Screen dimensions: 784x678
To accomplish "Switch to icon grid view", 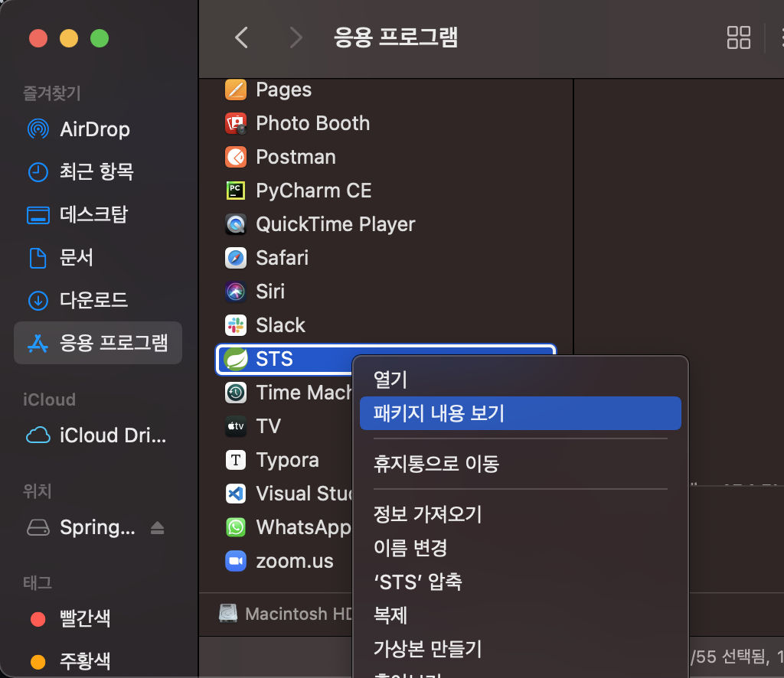I will point(739,37).
